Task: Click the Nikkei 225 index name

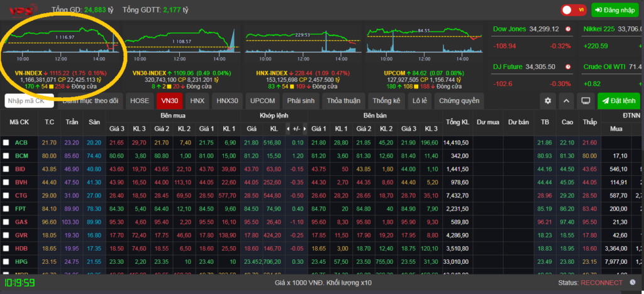Action: (599, 29)
